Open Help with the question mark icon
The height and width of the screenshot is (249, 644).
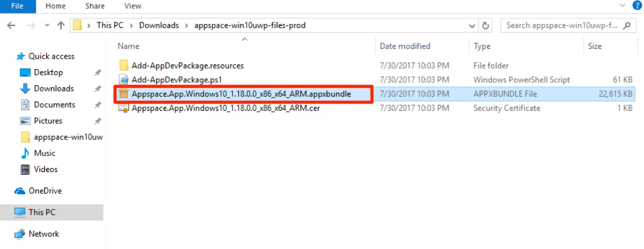click(637, 5)
